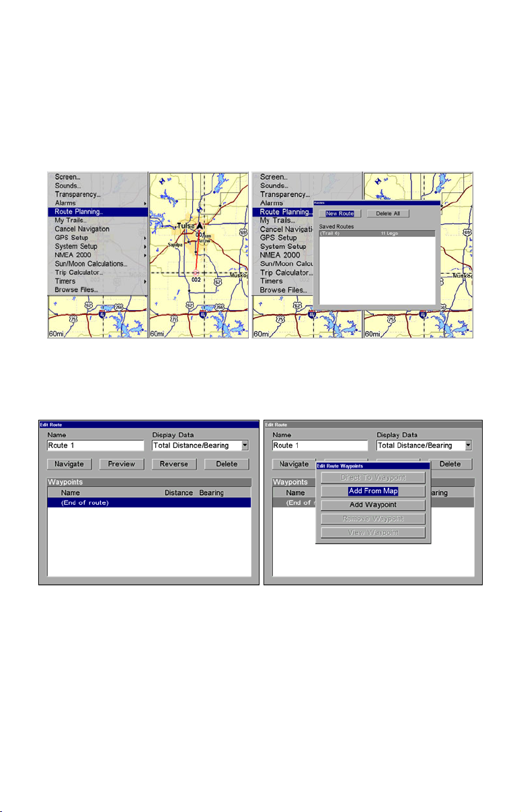Viewport: 521px width, 812px height.
Task: Select the highlighted (End of route) waypoint row
Action: coord(149,503)
